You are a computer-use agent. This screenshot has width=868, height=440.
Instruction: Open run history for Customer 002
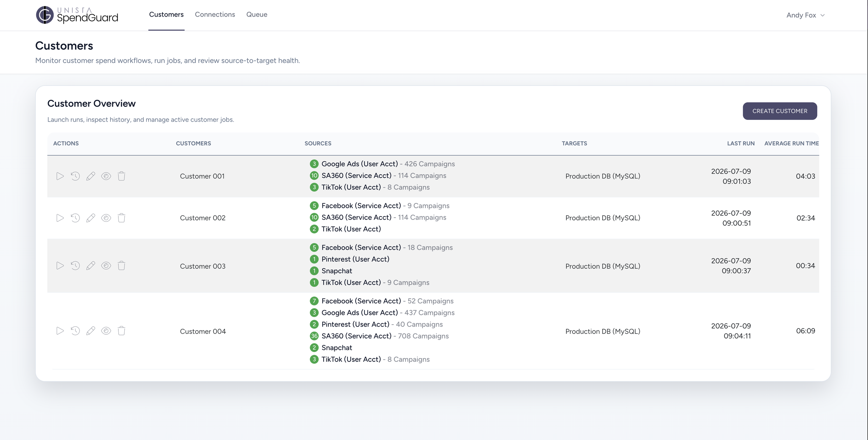tap(75, 218)
